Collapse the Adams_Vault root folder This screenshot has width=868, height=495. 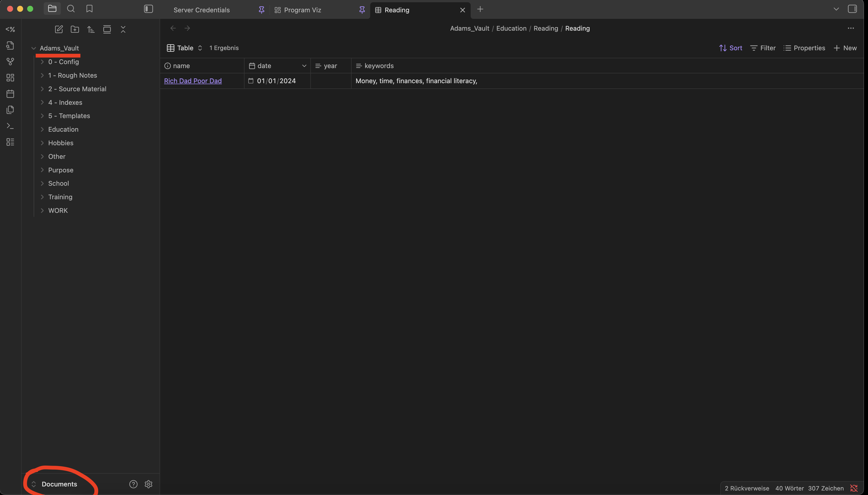(x=34, y=48)
